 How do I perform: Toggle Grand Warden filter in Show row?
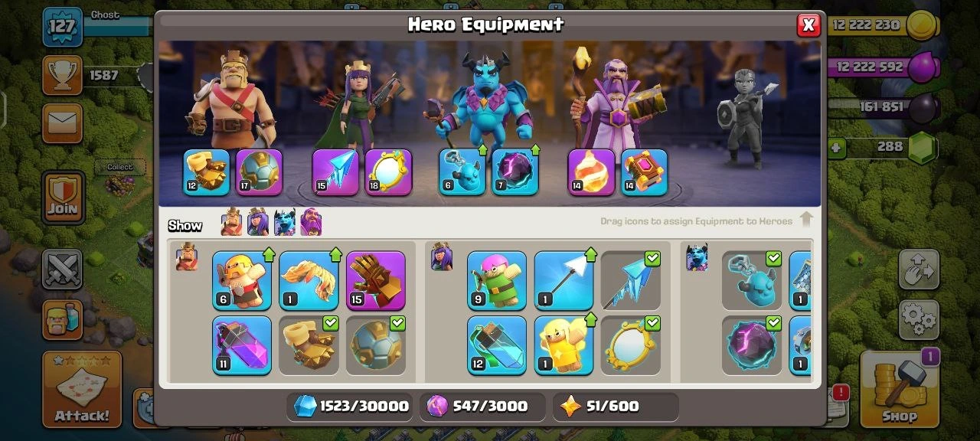point(312,222)
